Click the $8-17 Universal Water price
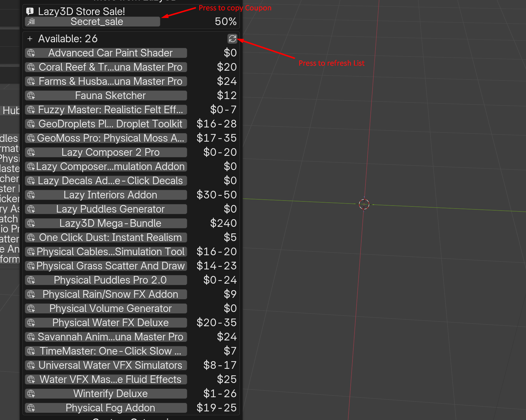 pos(220,365)
